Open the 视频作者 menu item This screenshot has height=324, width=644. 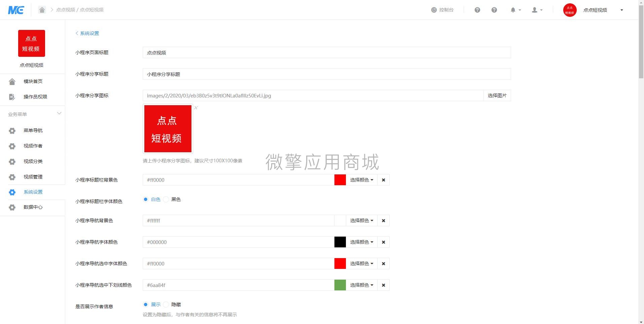pos(32,146)
